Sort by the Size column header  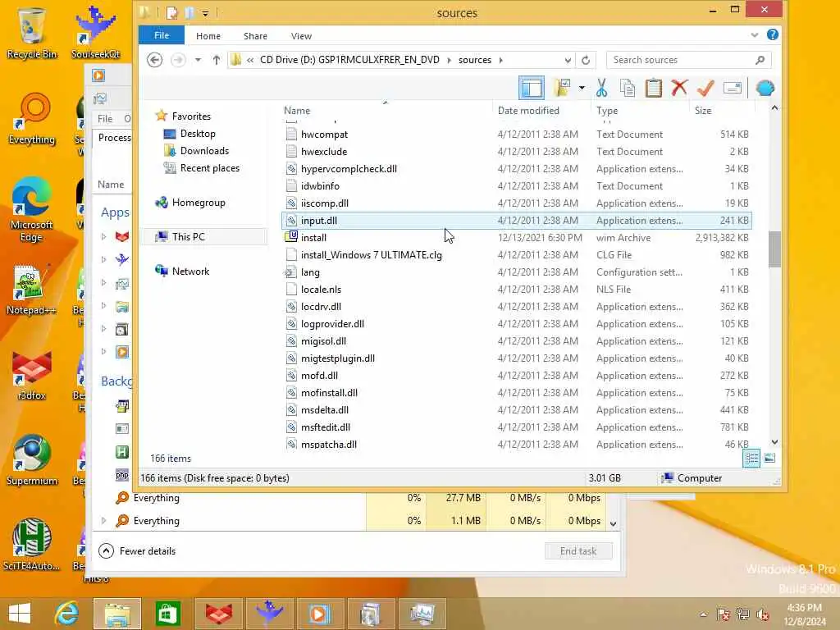tap(703, 111)
